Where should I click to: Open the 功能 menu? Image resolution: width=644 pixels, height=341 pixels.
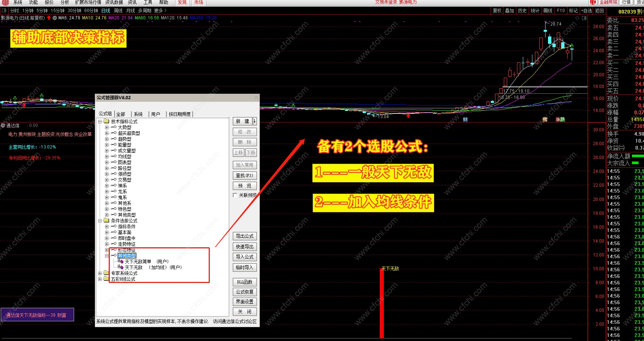[34, 3]
